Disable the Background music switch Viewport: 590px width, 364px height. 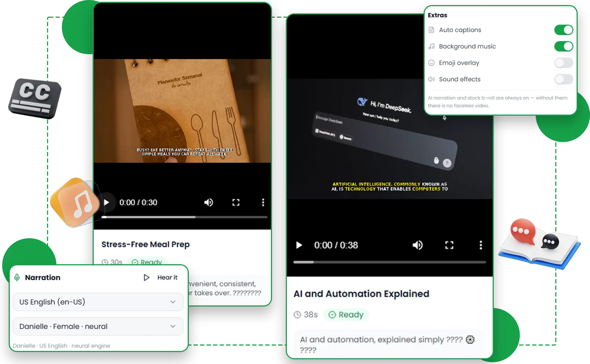[x=564, y=46]
